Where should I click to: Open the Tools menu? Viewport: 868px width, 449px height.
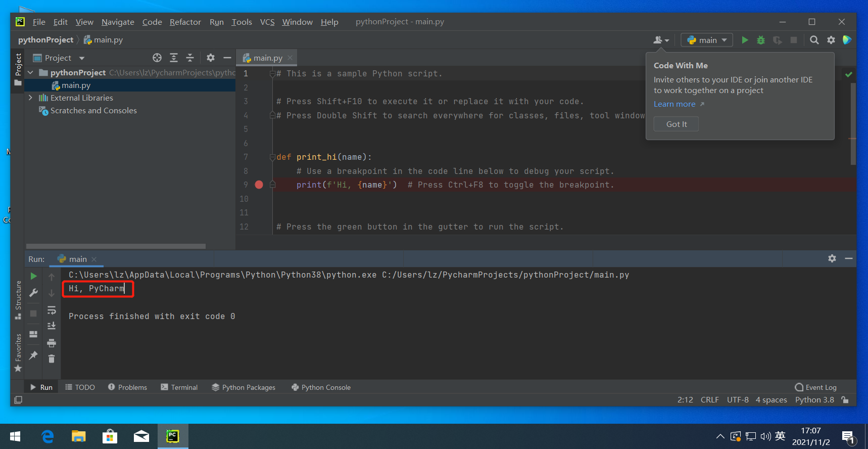[x=242, y=22]
